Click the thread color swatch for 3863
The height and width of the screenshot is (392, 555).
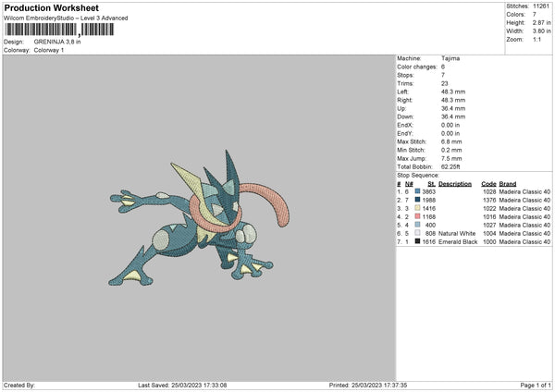(417, 191)
